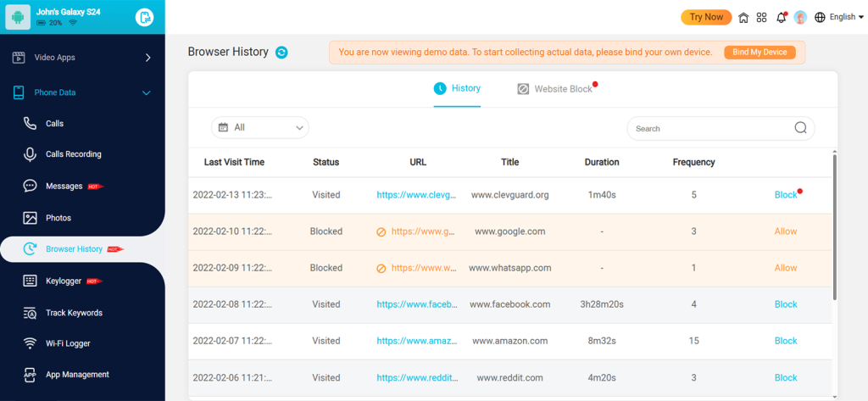868x401 pixels.
Task: Open the Keylogger sidebar item
Action: 64,281
